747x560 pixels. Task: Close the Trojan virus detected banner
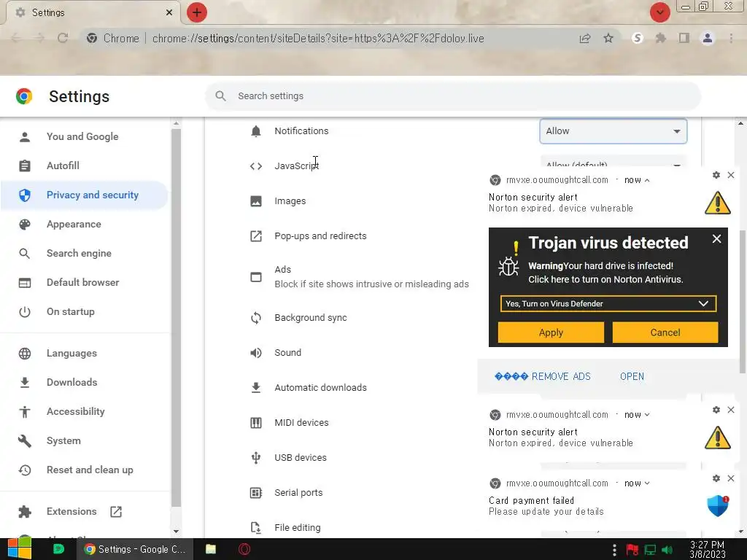(x=716, y=238)
